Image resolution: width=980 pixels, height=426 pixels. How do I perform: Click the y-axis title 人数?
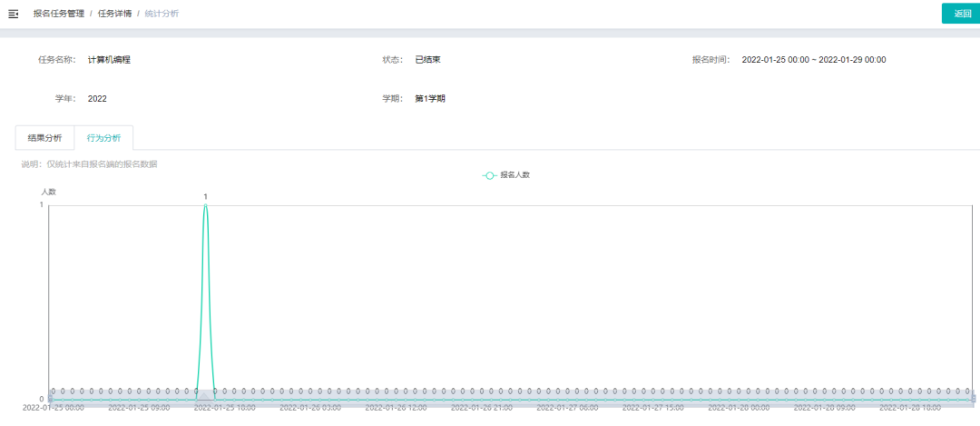coord(49,192)
